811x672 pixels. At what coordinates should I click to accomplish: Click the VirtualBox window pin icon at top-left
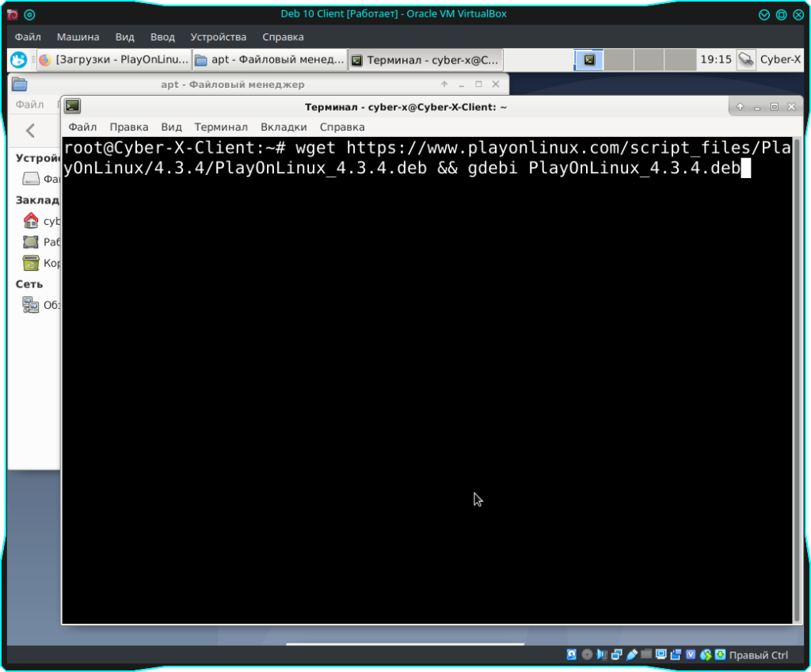[29, 14]
